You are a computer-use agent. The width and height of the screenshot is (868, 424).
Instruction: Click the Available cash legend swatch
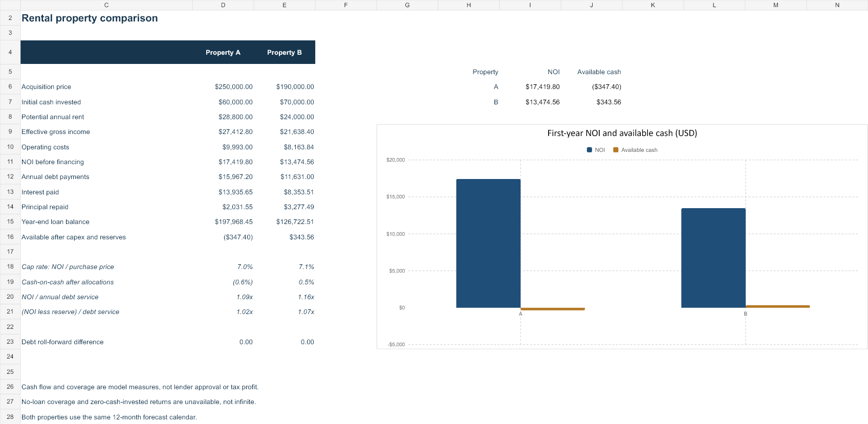[x=616, y=150]
